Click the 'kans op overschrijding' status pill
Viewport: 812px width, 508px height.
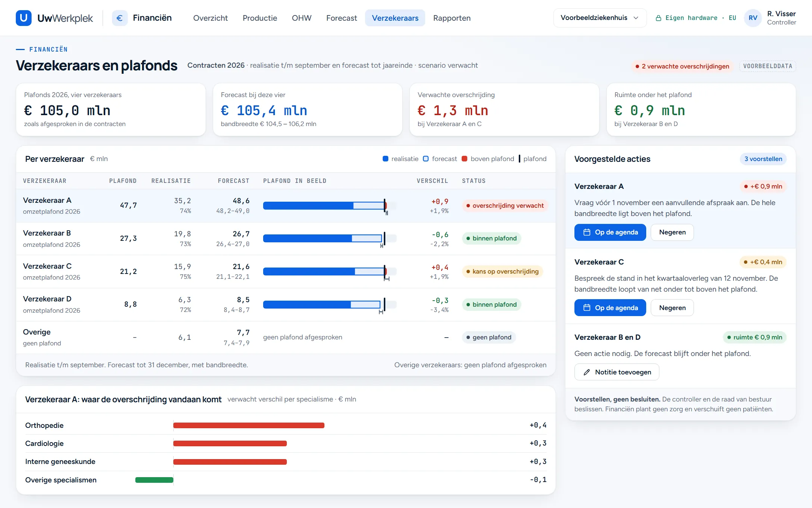[x=502, y=271]
